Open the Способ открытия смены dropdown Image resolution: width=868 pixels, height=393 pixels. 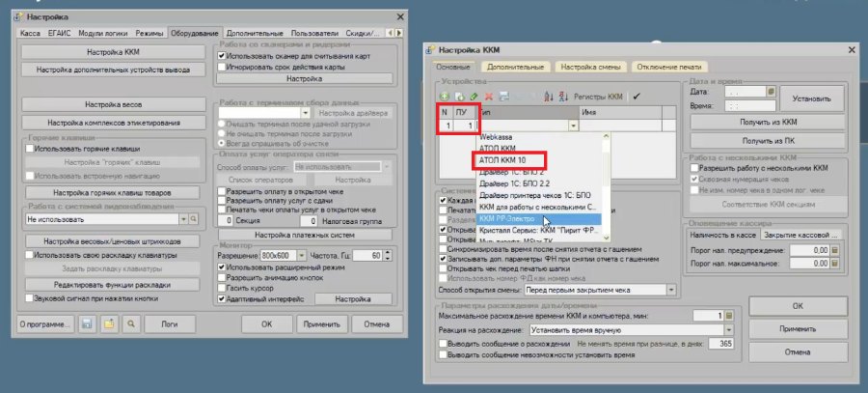(x=671, y=290)
